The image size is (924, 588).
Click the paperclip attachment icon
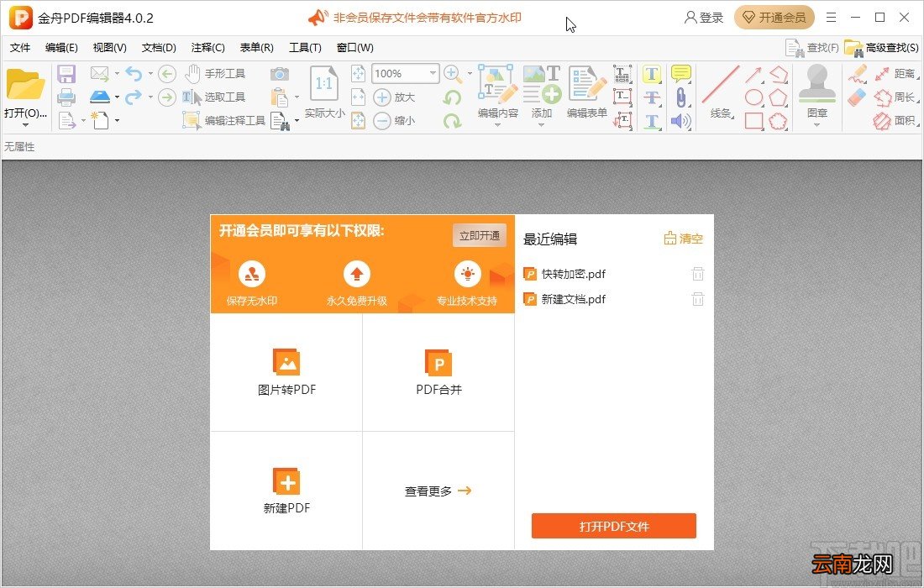pyautogui.click(x=680, y=97)
